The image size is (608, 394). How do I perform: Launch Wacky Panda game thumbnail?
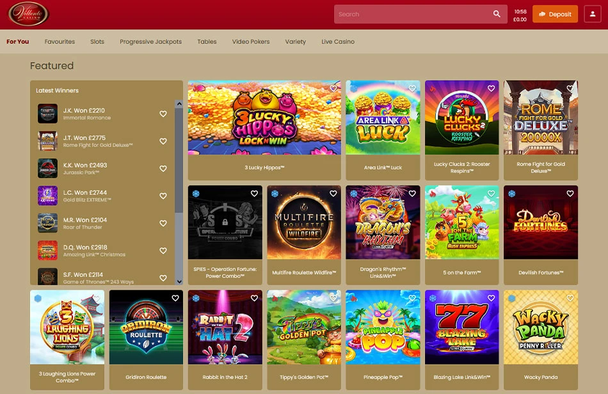[x=541, y=327]
